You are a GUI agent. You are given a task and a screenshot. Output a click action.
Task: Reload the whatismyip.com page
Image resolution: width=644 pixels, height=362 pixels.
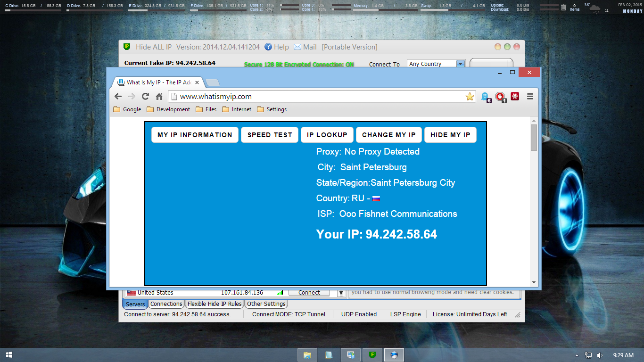(145, 96)
